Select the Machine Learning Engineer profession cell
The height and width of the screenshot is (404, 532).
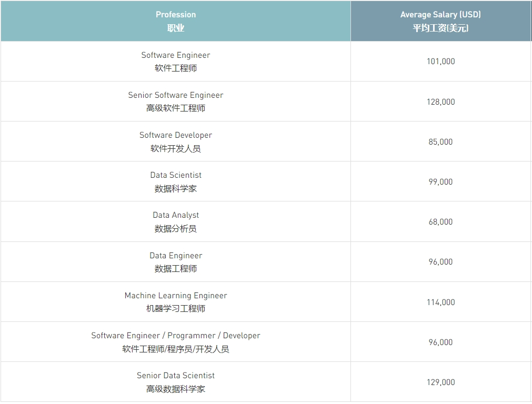[176, 302]
